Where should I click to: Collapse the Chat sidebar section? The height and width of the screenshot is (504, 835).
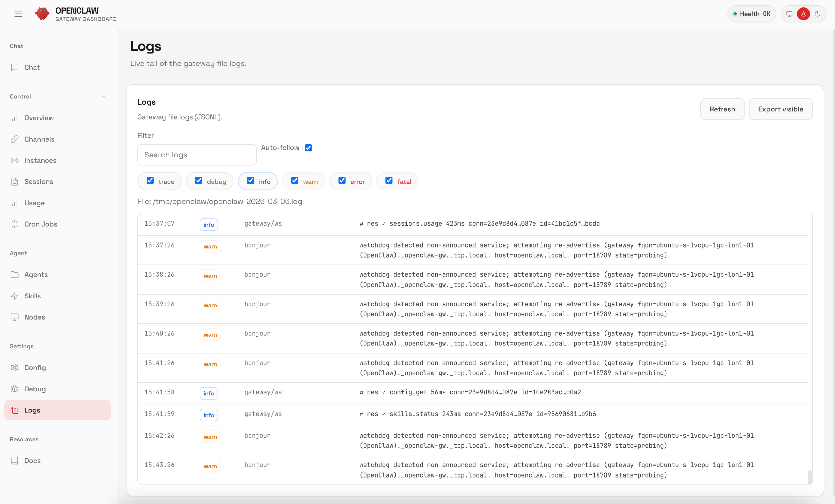click(103, 46)
